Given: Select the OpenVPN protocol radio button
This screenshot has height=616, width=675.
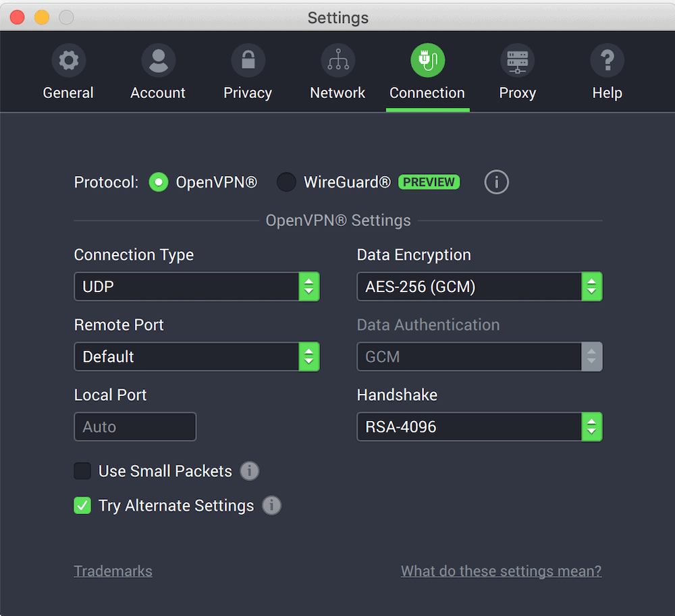Looking at the screenshot, I should (159, 182).
